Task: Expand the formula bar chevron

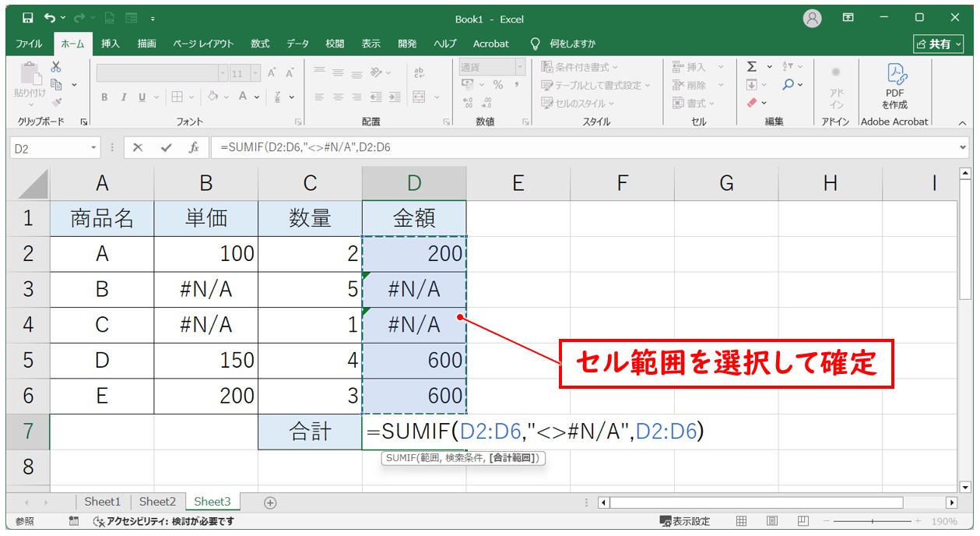Action: 964,147
